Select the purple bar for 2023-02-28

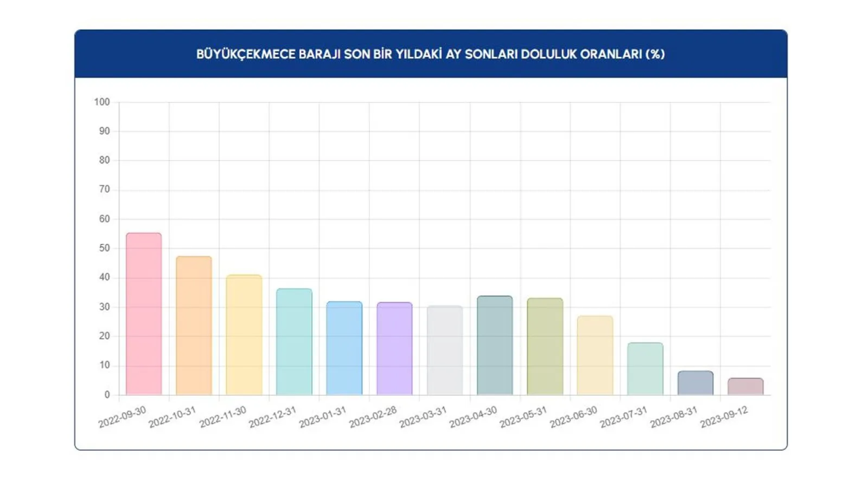click(x=395, y=348)
